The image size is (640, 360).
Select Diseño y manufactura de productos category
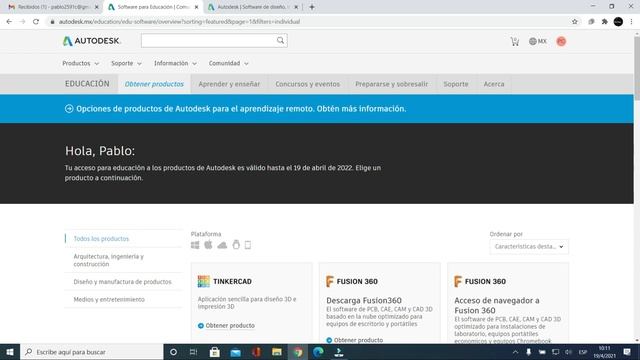[122, 282]
